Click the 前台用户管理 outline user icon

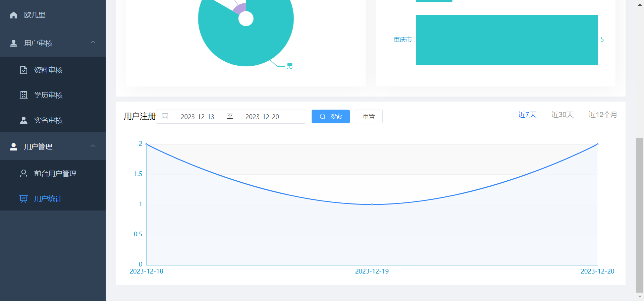tap(23, 174)
